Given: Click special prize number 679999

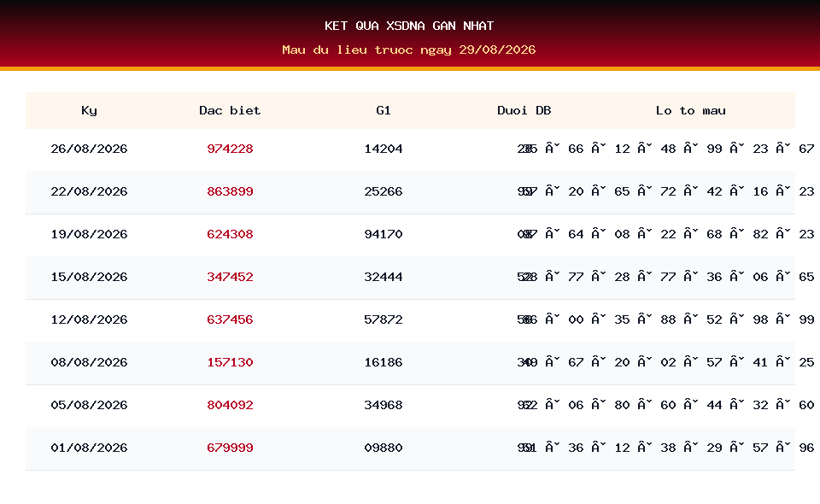Looking at the screenshot, I should 230,448.
